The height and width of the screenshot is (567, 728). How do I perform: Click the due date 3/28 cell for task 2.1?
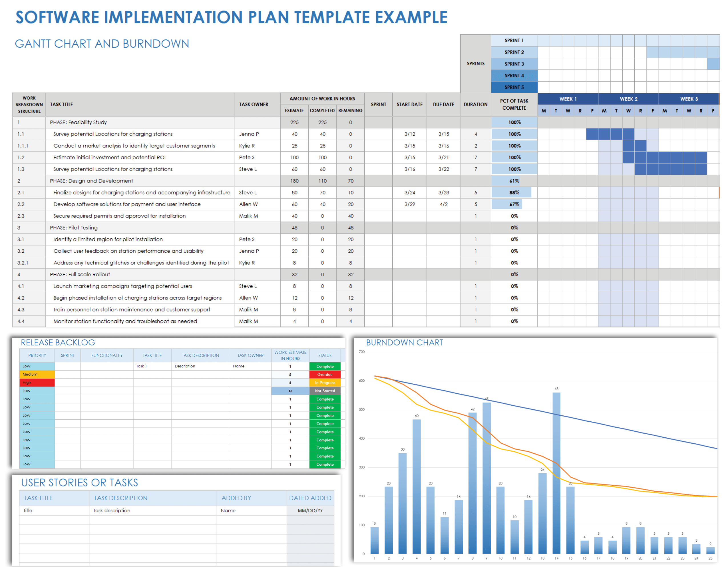click(443, 192)
